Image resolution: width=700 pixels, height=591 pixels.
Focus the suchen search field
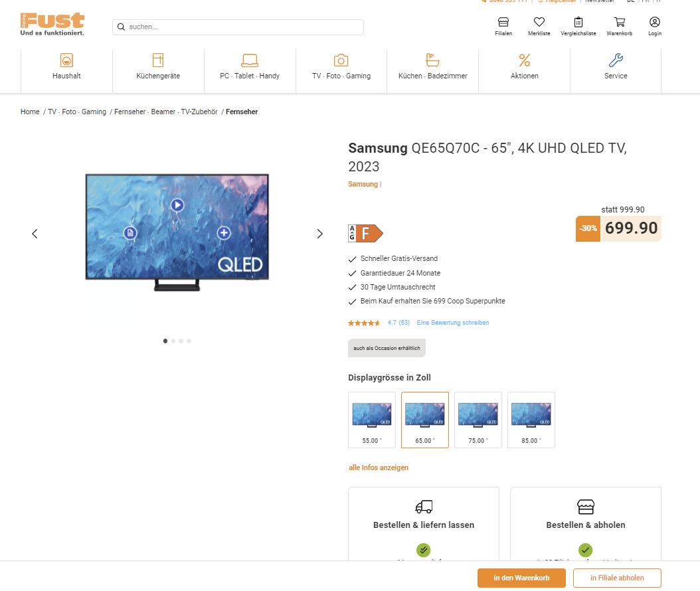pos(238,27)
